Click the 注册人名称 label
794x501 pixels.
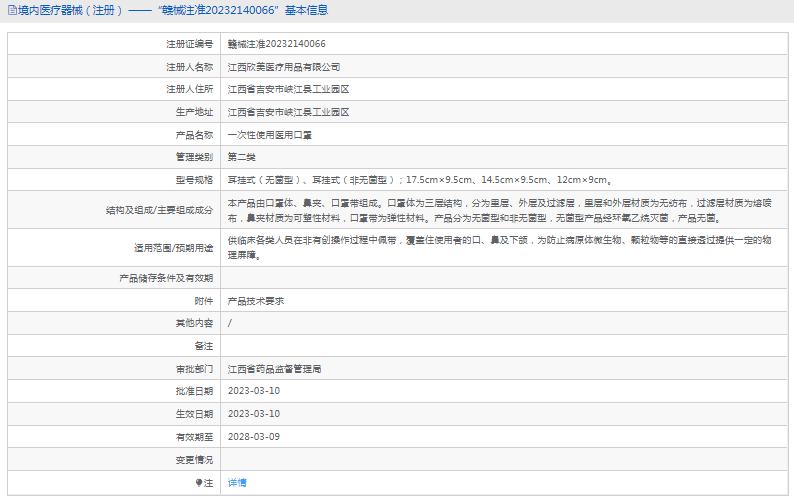[190, 67]
